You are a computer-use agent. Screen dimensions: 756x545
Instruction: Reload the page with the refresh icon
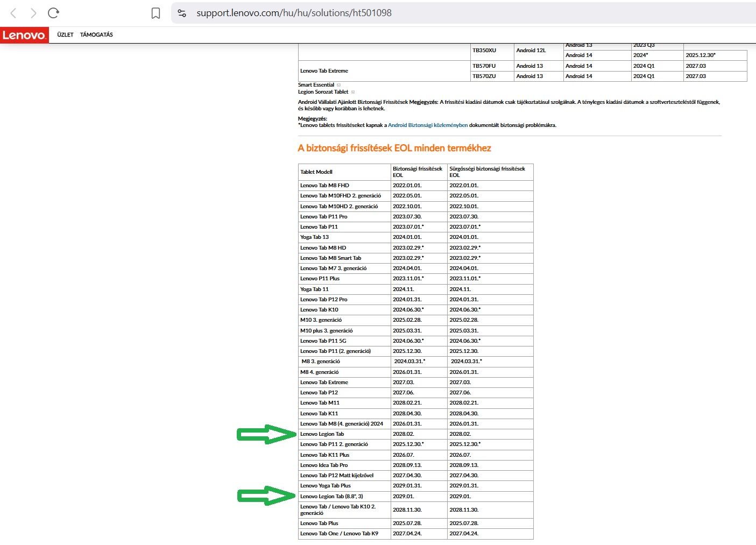pos(53,13)
